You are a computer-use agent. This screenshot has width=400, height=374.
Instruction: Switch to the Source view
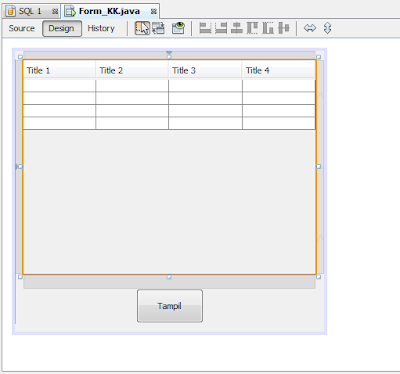[x=22, y=28]
